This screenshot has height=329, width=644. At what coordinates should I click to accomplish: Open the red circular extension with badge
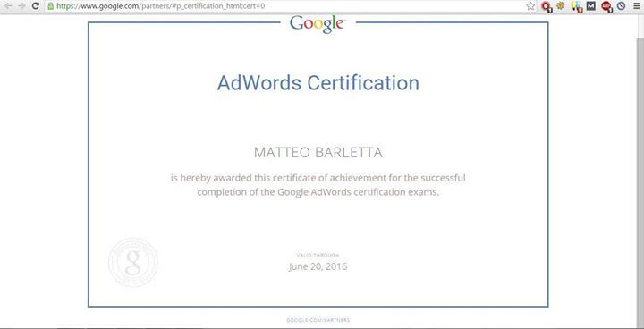click(x=547, y=6)
